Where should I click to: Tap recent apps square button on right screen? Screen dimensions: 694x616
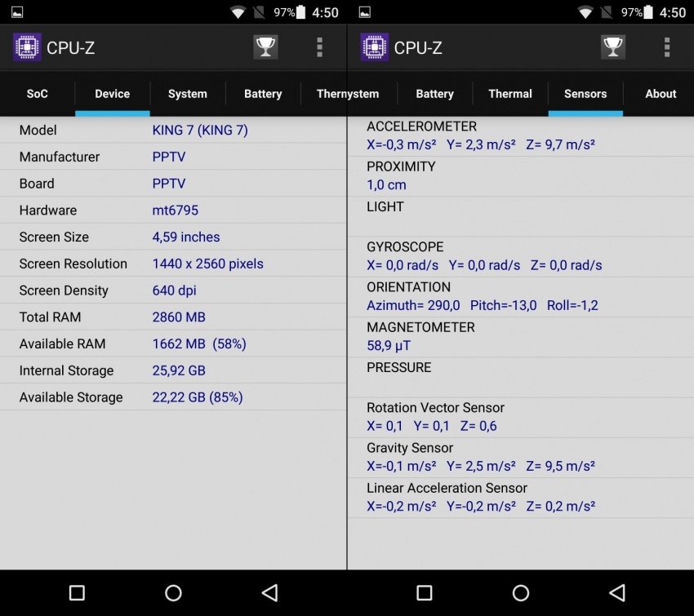point(425,593)
